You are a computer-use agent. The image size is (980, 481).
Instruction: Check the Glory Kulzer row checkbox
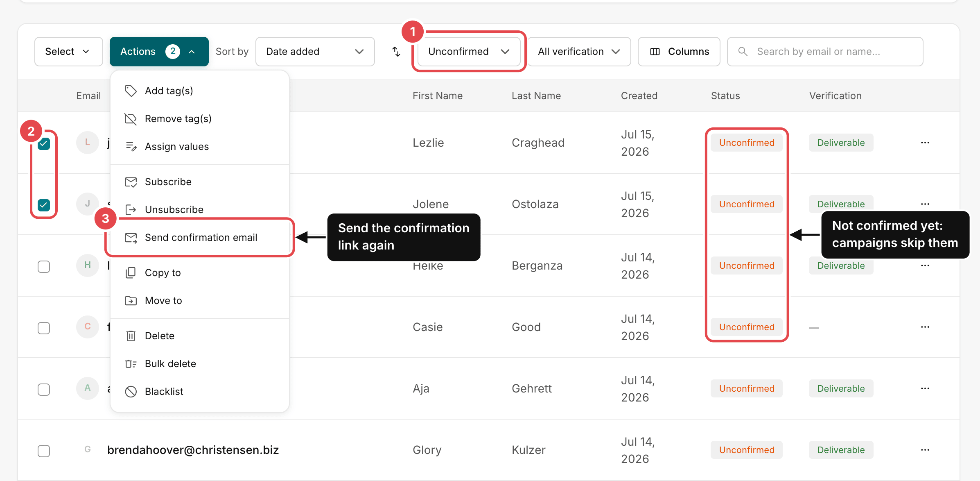44,451
